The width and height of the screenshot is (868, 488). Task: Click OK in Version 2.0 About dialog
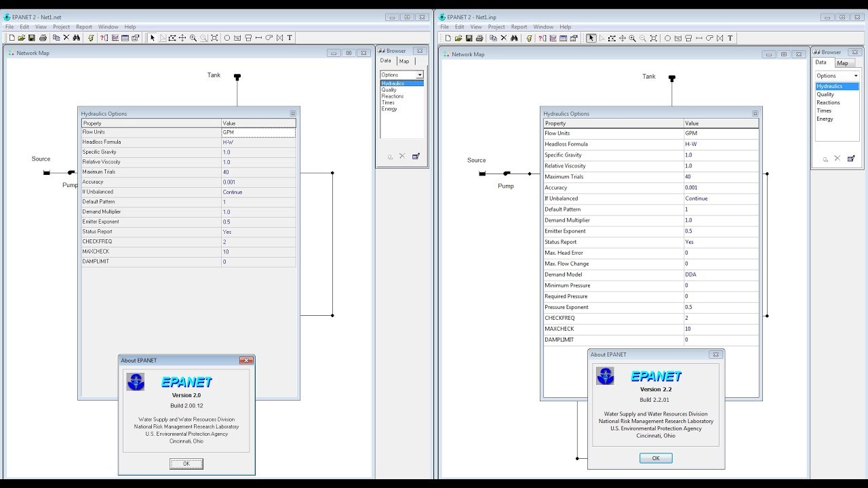[186, 464]
